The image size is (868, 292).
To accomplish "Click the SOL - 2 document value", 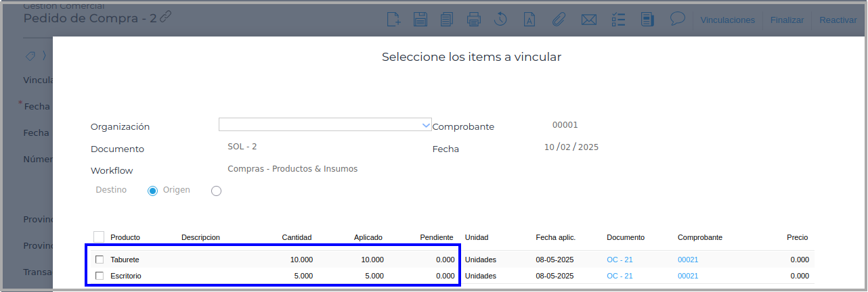I will 242,147.
